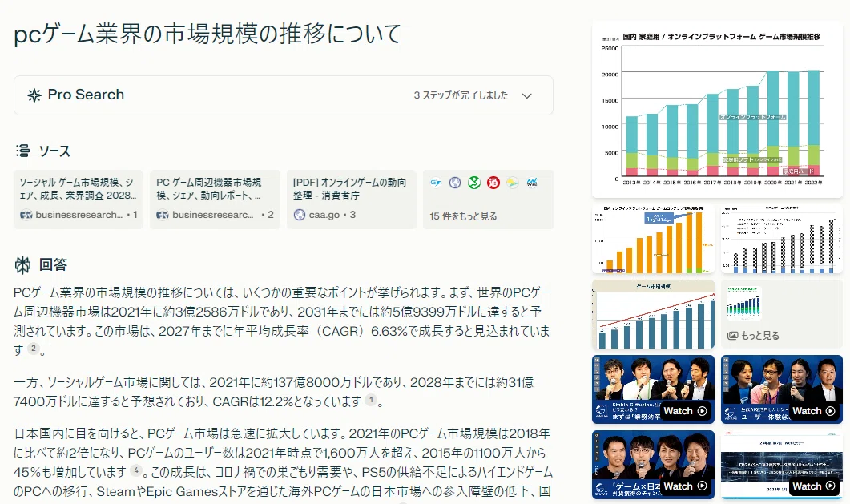This screenshot has width=850, height=504.
Task: Click 15 件をもっと見る to show more sources
Action: pyautogui.click(x=463, y=216)
